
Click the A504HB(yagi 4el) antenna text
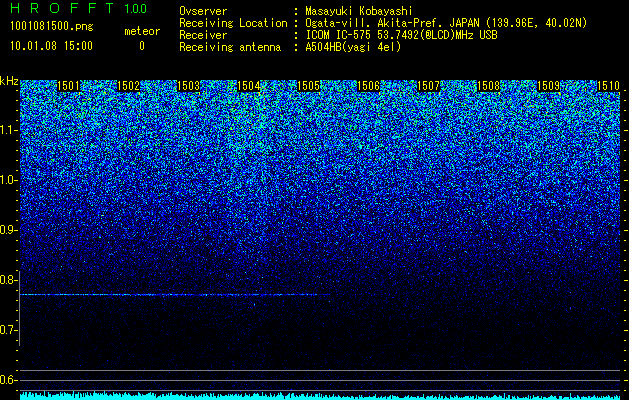353,47
